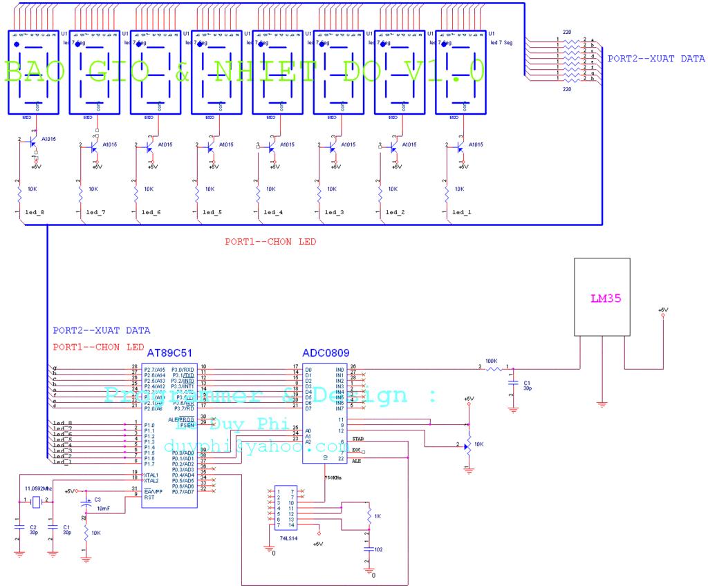Click the 100K resistor on IN0 line
This screenshot has height=588, width=708.
pyautogui.click(x=494, y=369)
